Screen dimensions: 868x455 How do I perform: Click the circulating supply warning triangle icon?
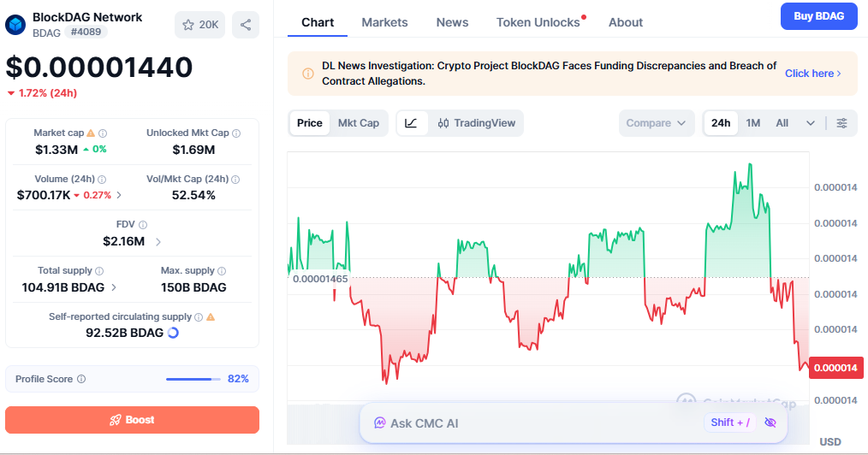click(x=211, y=316)
